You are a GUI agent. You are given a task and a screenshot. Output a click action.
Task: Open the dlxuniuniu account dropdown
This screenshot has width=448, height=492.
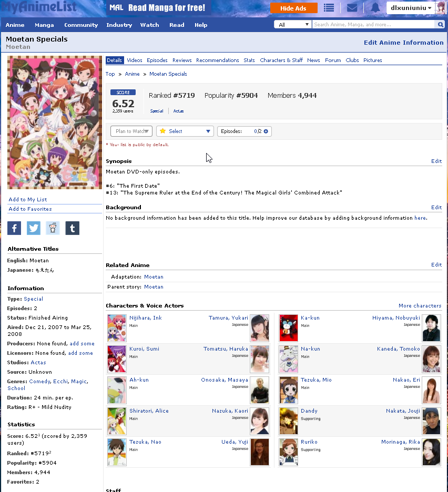click(x=411, y=8)
